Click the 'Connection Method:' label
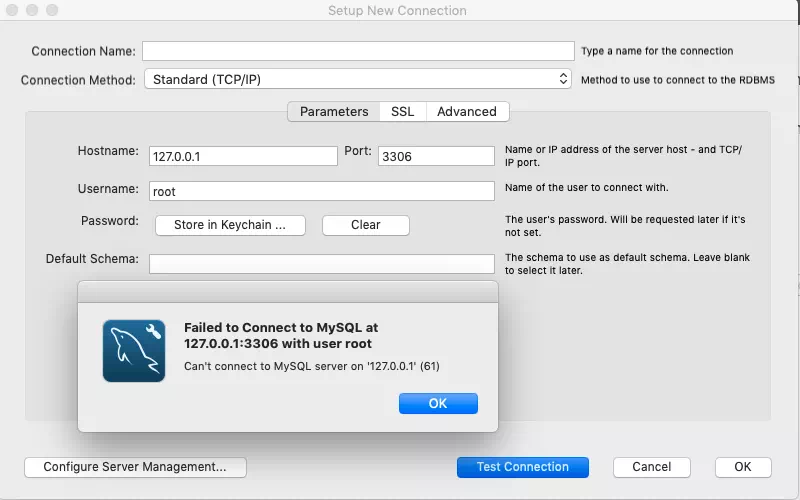Image resolution: width=800 pixels, height=500 pixels. pos(78,80)
